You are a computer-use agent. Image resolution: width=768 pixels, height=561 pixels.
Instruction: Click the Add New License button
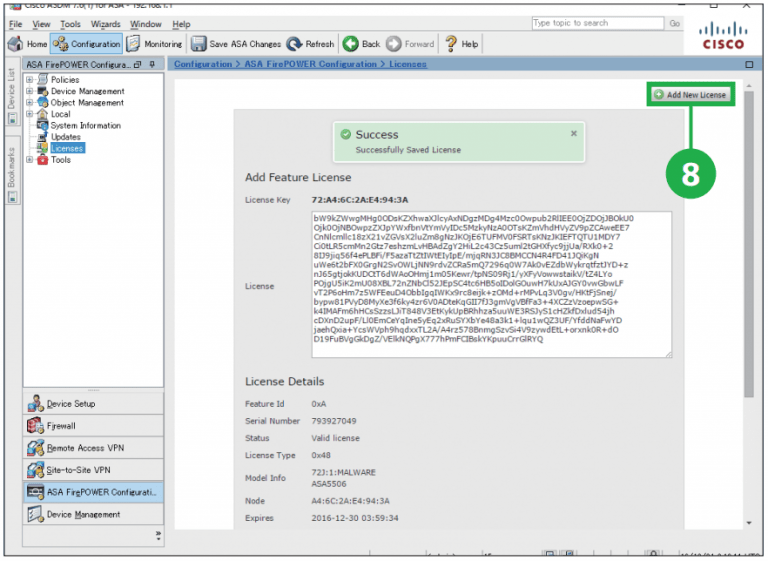[691, 95]
